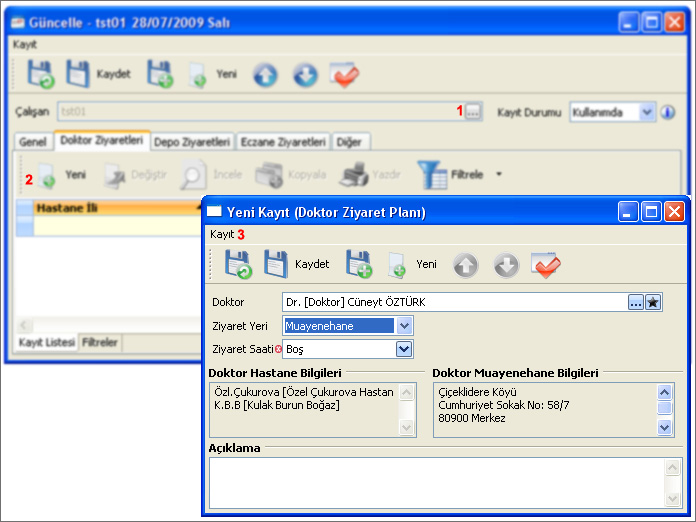Switch to Diğer tab

click(x=350, y=142)
